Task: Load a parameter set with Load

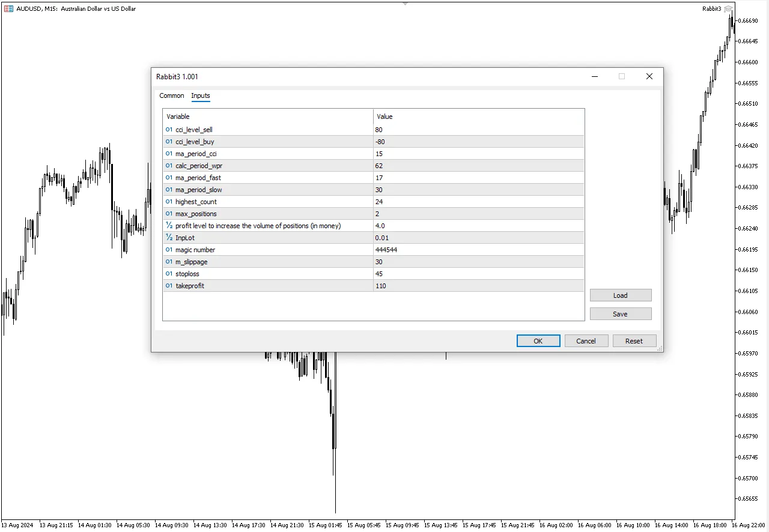Action: (621, 295)
